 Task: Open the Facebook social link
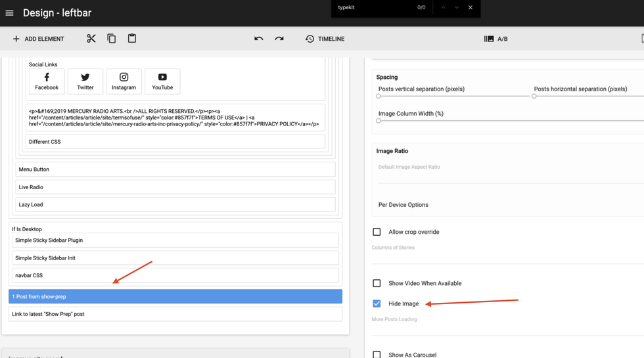pos(47,81)
